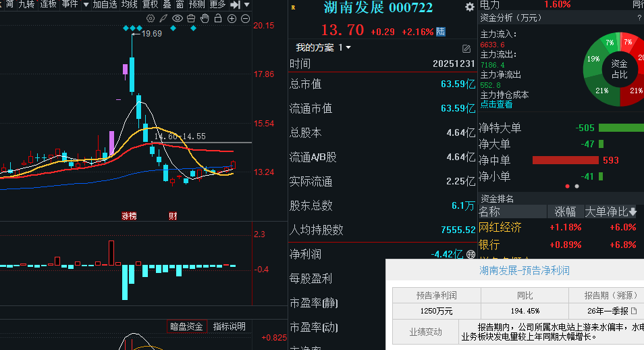Toggle 复权 price adjustment option
The image size is (644, 350).
149,5
